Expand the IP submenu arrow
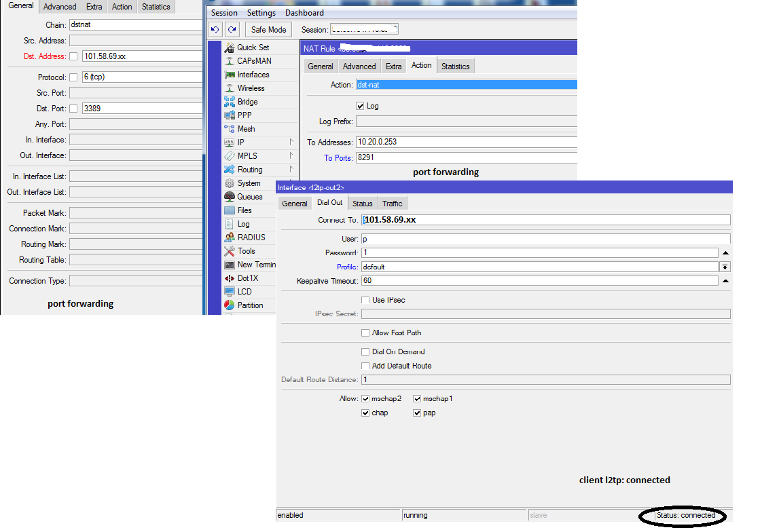This screenshot has width=779, height=532. tap(291, 142)
